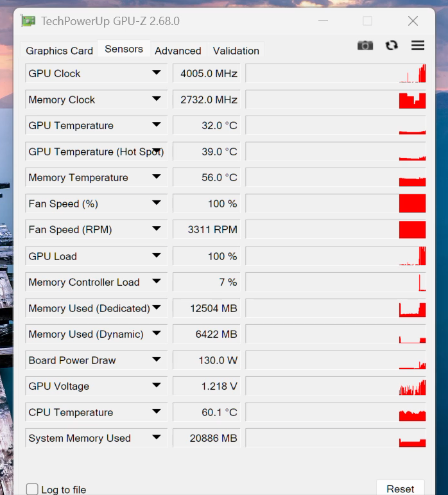Open the Board Power Draw dropdown

tap(157, 360)
